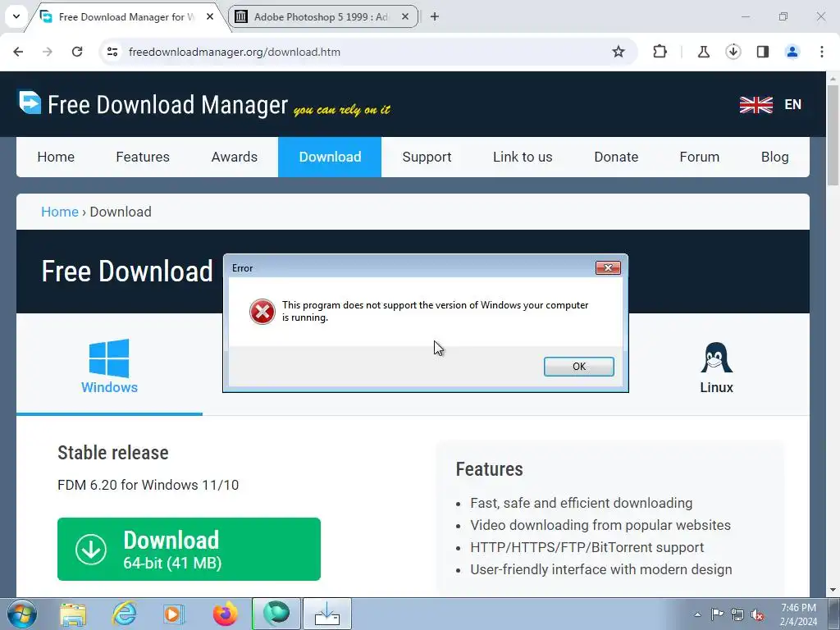Viewport: 840px width, 630px height.
Task: Select the Download menu item
Action: pyautogui.click(x=330, y=157)
